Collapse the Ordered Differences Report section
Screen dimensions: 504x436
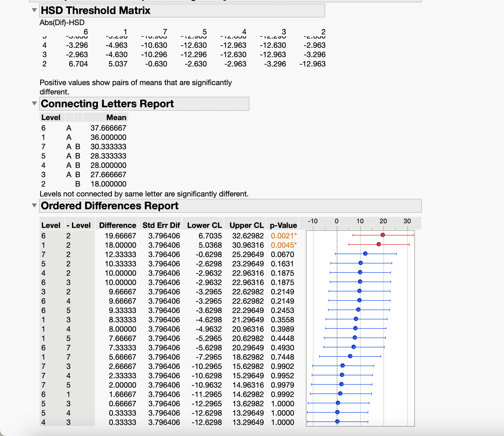pos(35,206)
